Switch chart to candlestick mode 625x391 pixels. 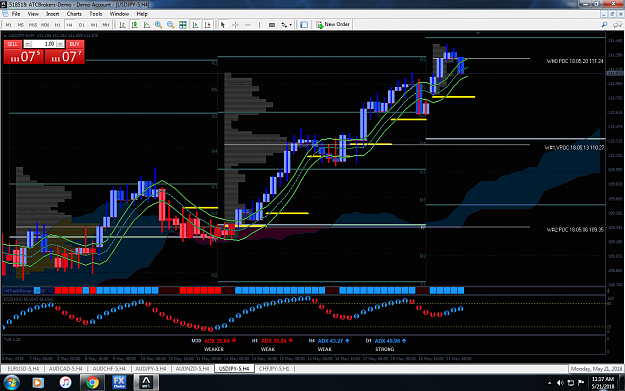tap(135, 25)
